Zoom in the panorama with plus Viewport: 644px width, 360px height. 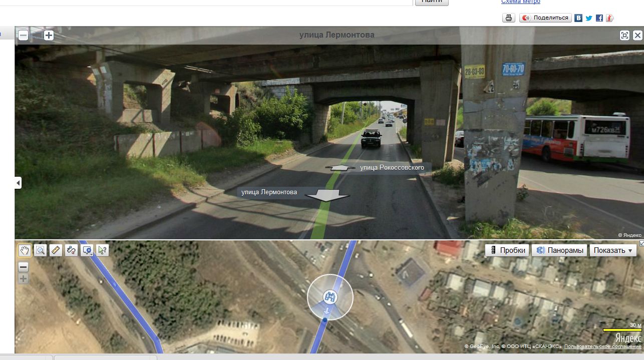[49, 35]
